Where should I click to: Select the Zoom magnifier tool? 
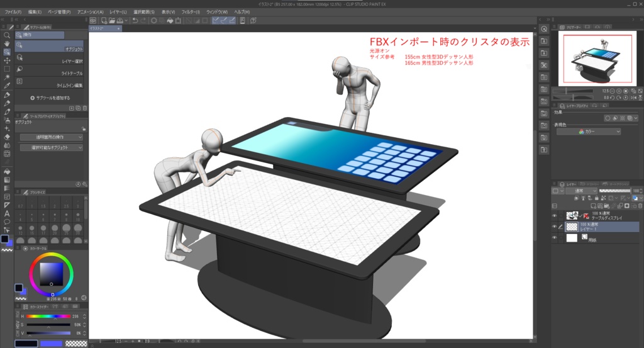point(6,35)
